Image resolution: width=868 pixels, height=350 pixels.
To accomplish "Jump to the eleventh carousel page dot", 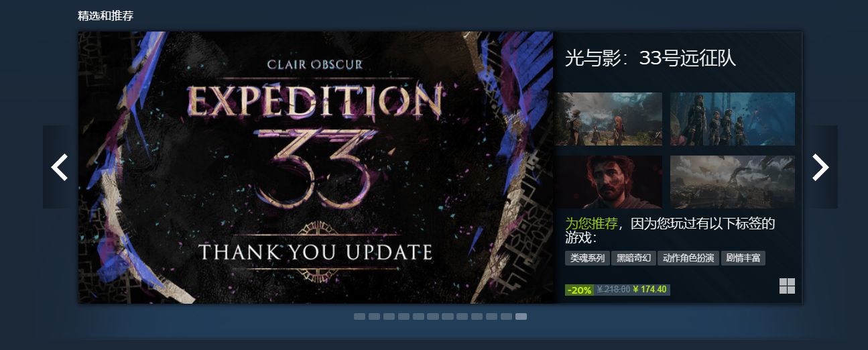I will [x=506, y=316].
